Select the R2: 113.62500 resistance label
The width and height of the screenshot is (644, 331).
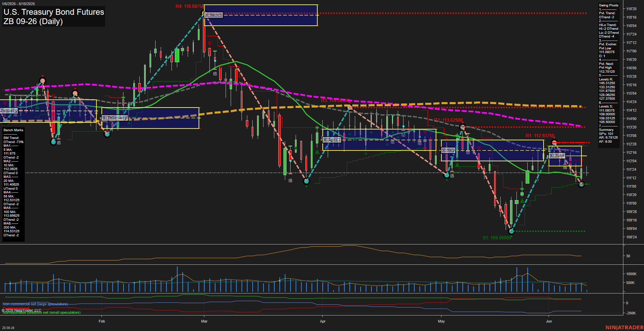pos(448,120)
